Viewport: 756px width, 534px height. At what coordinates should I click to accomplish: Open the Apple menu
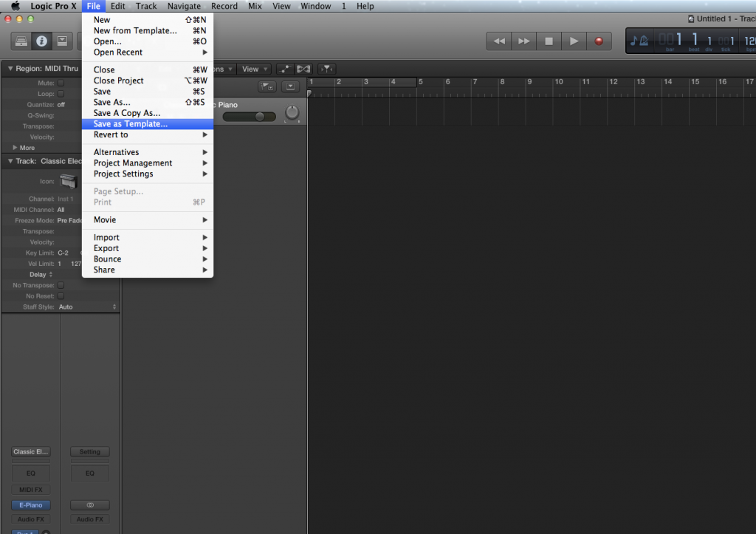pyautogui.click(x=16, y=6)
